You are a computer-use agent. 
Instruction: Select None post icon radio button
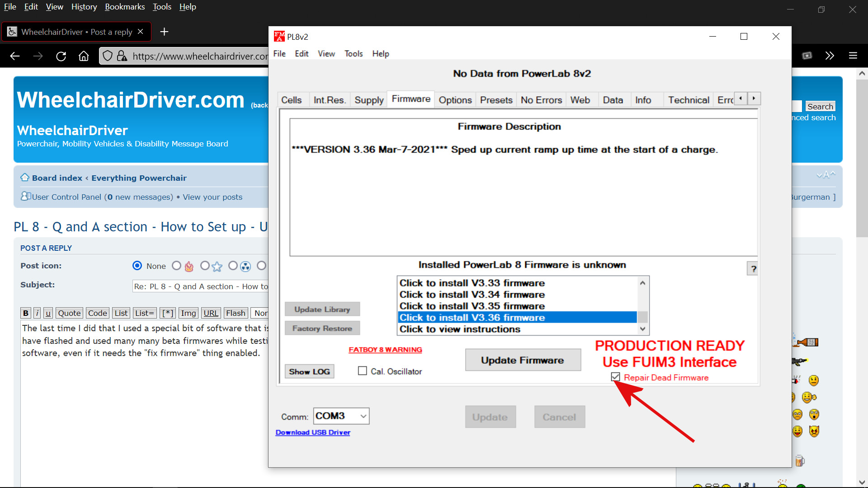tap(137, 266)
